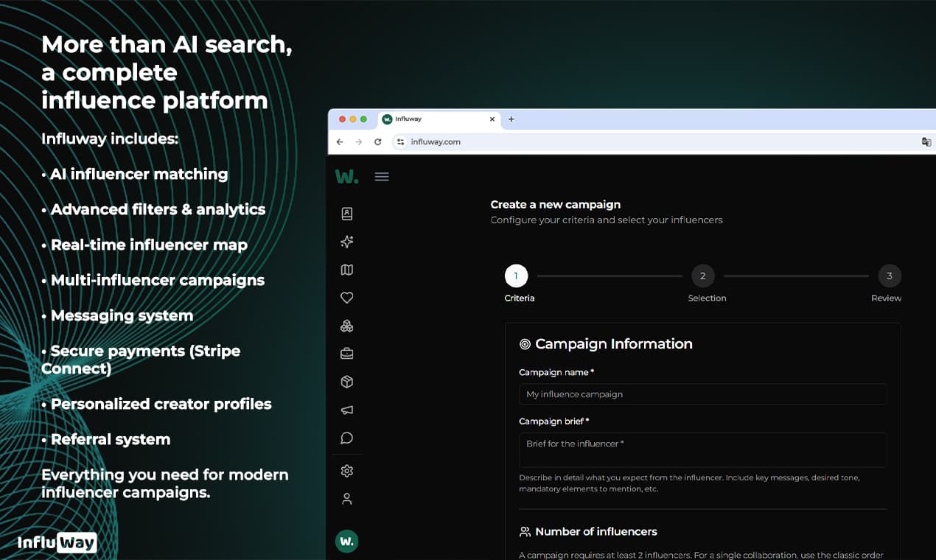
Task: Click the Number of influencers heading
Action: (x=596, y=531)
